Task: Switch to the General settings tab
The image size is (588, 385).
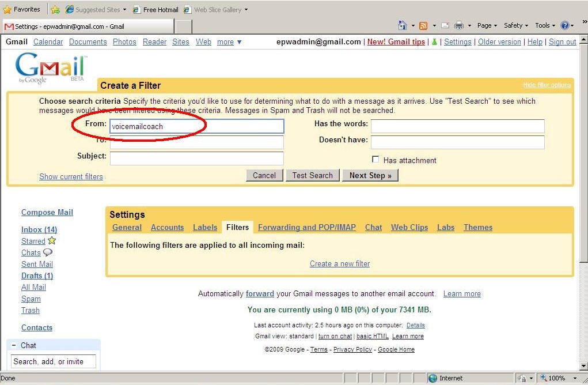Action: (x=127, y=227)
